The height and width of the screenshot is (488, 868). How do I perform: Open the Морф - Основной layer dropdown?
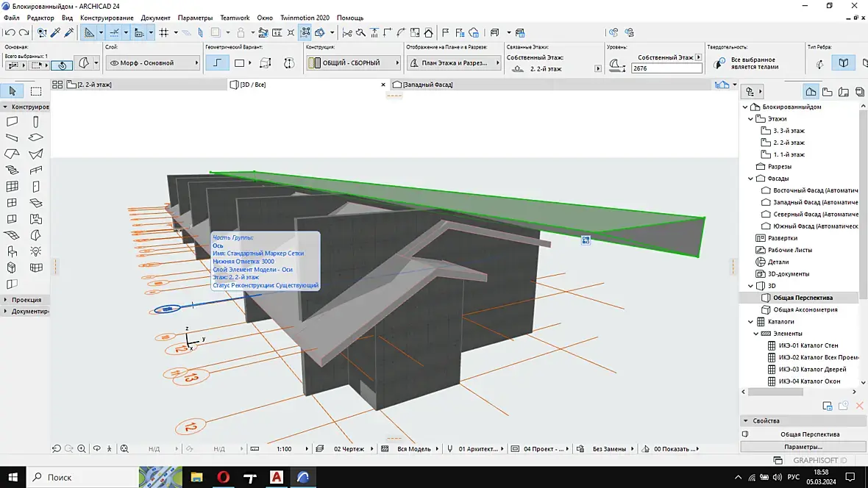[153, 63]
